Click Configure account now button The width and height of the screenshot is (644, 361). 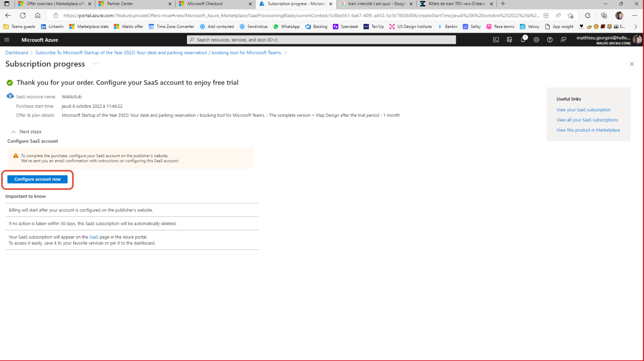pyautogui.click(x=37, y=180)
